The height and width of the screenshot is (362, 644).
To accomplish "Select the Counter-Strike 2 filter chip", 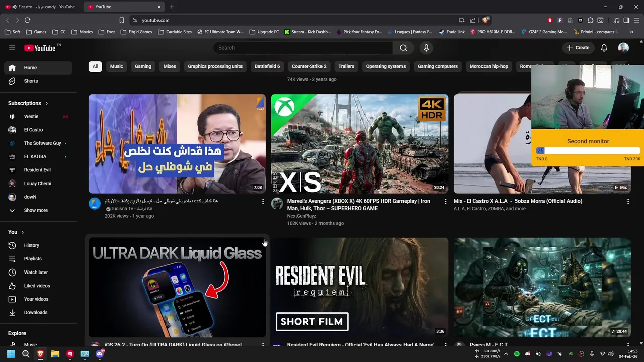I will click(309, 66).
